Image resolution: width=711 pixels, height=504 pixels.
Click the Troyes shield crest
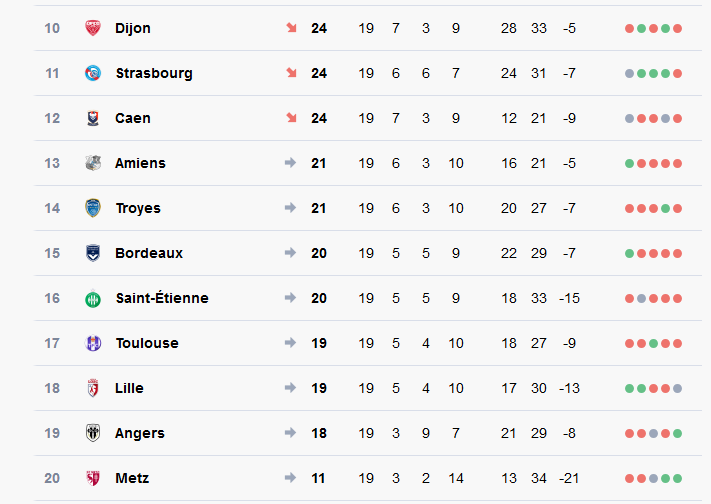[x=93, y=208]
